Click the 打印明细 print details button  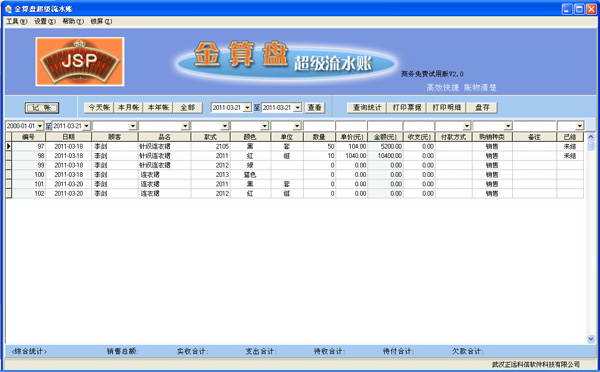point(447,108)
